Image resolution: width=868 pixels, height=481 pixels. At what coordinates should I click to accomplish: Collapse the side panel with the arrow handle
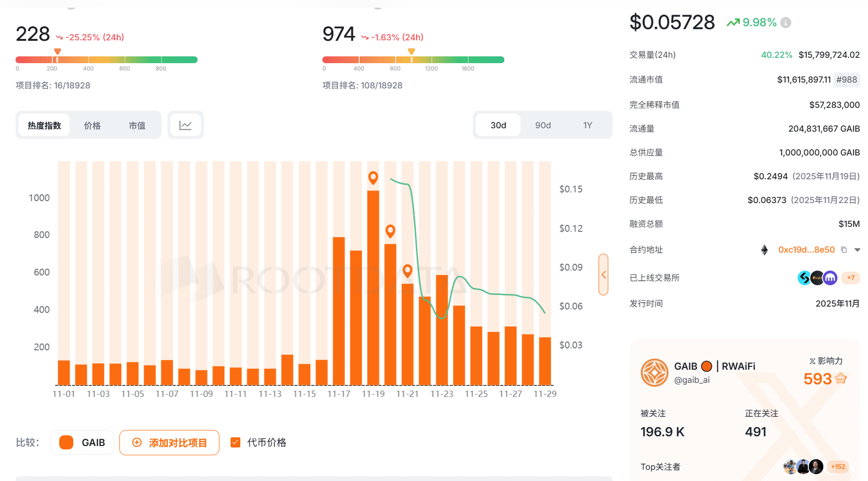603,275
